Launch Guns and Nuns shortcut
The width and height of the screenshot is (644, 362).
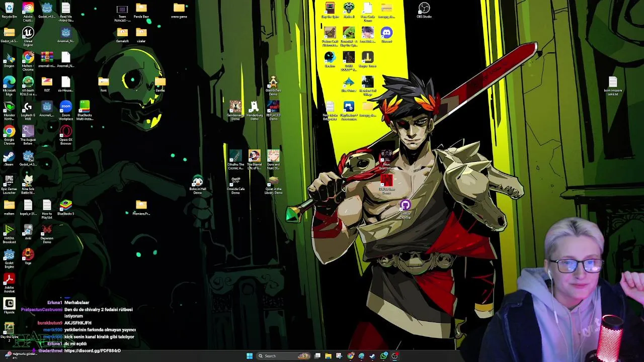(x=273, y=160)
